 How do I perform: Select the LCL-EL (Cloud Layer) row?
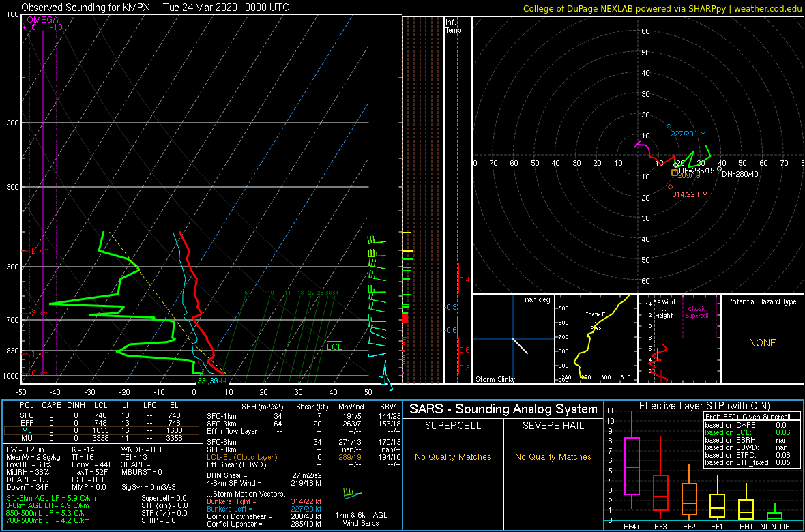click(x=304, y=457)
